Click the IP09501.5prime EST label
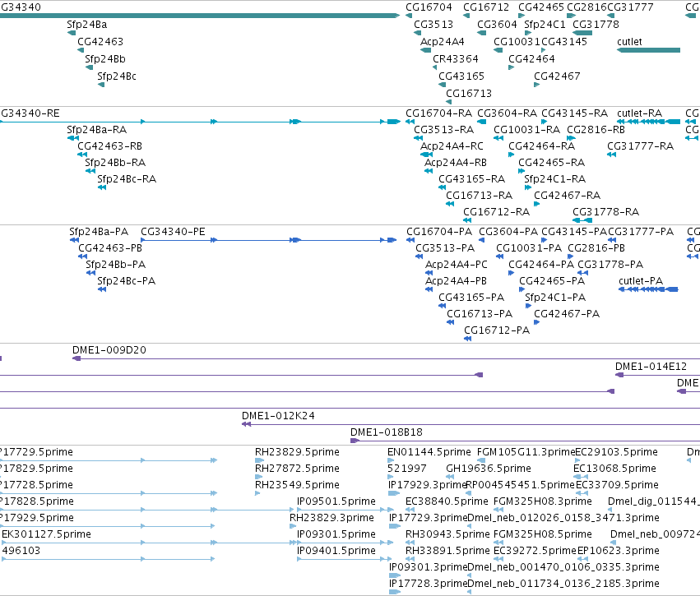This screenshot has height=596, width=700. 336,501
